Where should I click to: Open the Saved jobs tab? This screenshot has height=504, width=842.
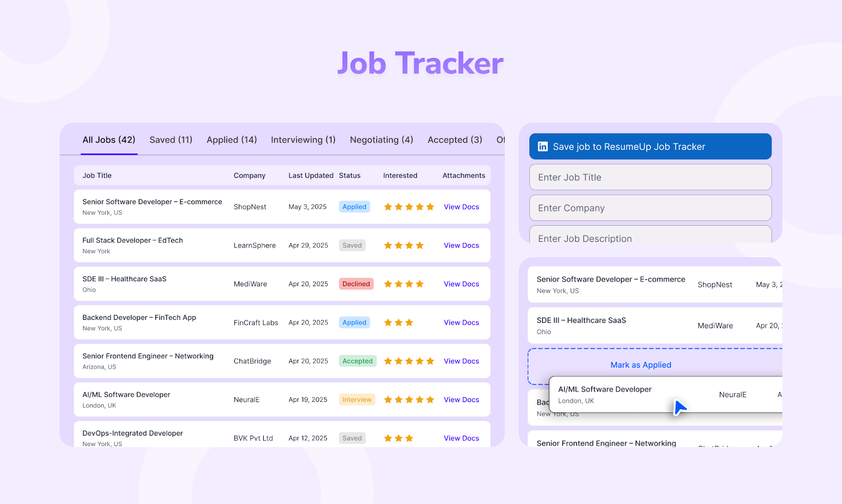(171, 139)
